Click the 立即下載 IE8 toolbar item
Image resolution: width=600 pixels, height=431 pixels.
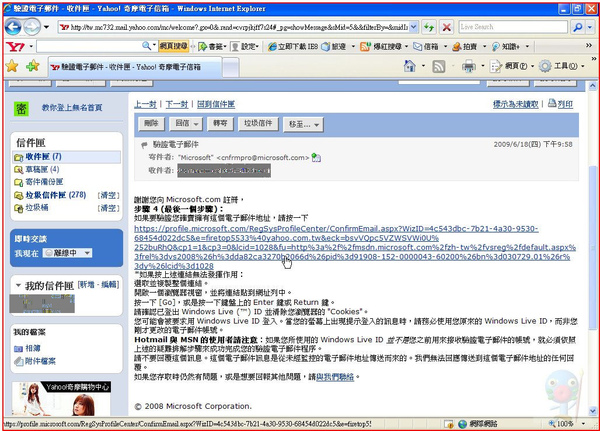pyautogui.click(x=293, y=47)
